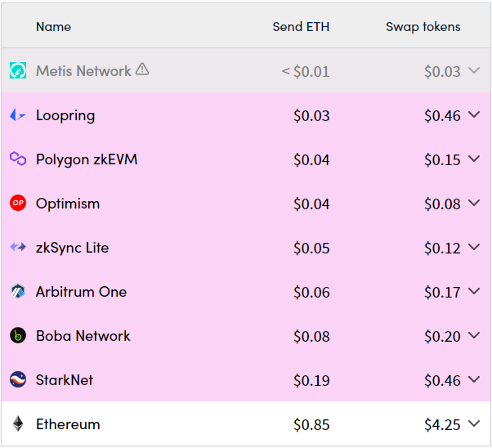The width and height of the screenshot is (492, 448).
Task: Click the Name column header
Action: tap(54, 27)
